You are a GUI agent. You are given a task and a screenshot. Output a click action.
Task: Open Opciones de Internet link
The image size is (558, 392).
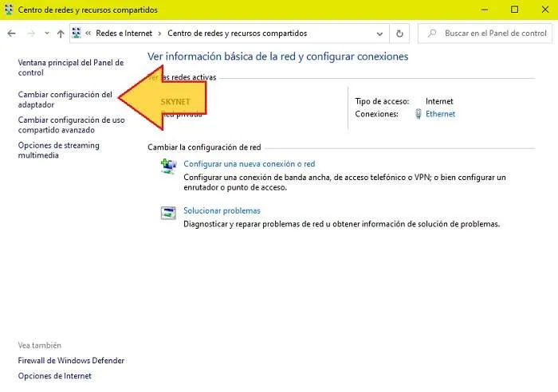pyautogui.click(x=54, y=375)
